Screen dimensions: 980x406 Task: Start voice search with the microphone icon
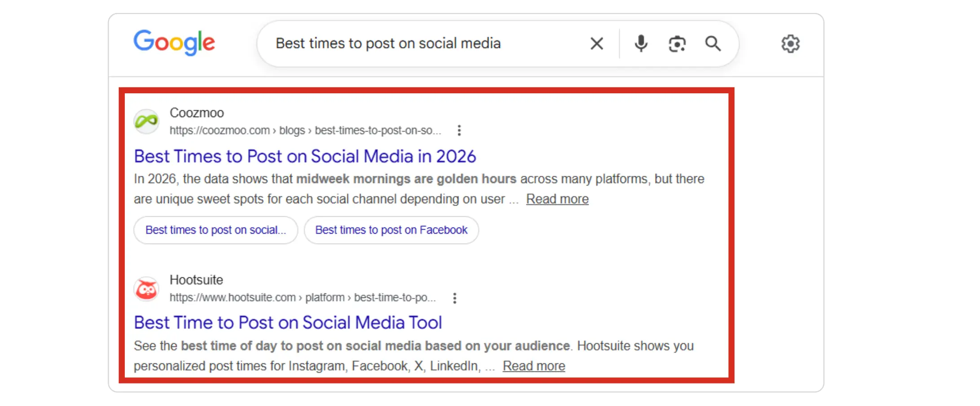(641, 44)
